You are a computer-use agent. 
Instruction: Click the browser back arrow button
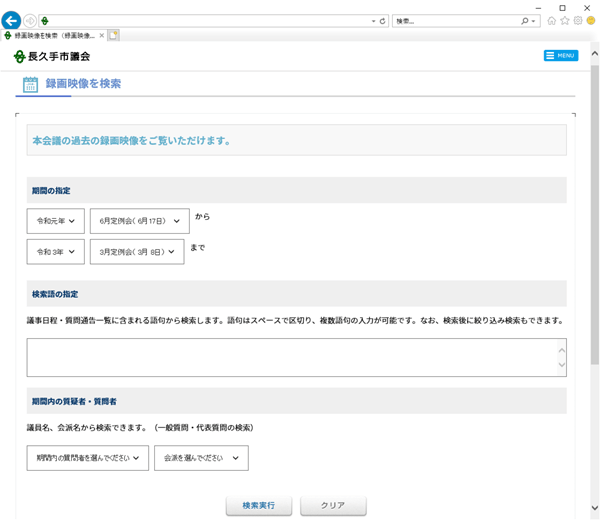11,20
